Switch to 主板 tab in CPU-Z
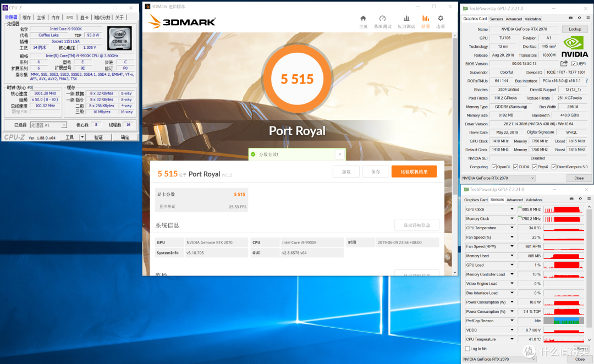 point(41,18)
